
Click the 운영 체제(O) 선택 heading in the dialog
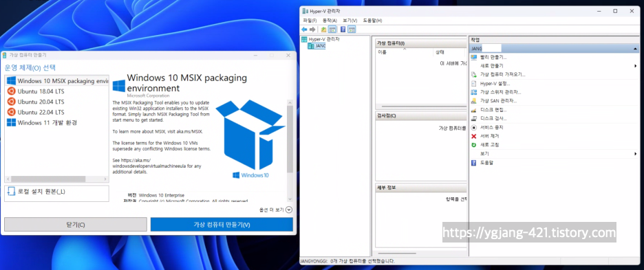click(30, 68)
